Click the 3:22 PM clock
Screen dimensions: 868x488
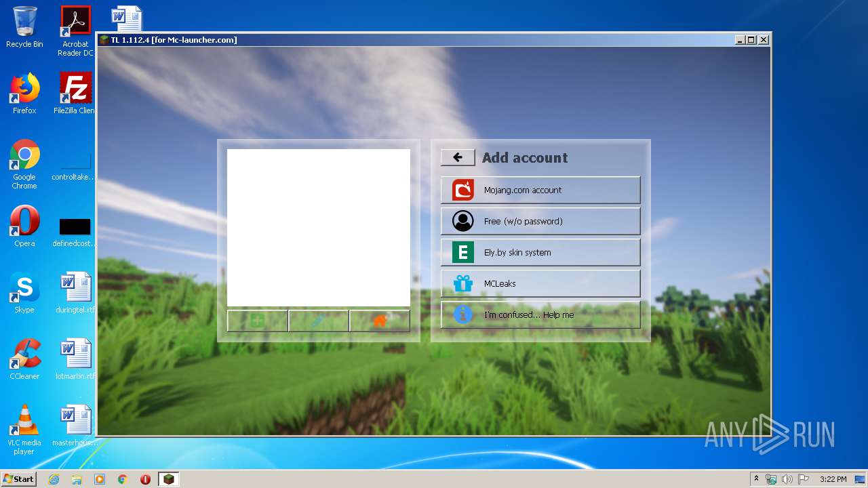[x=833, y=479]
